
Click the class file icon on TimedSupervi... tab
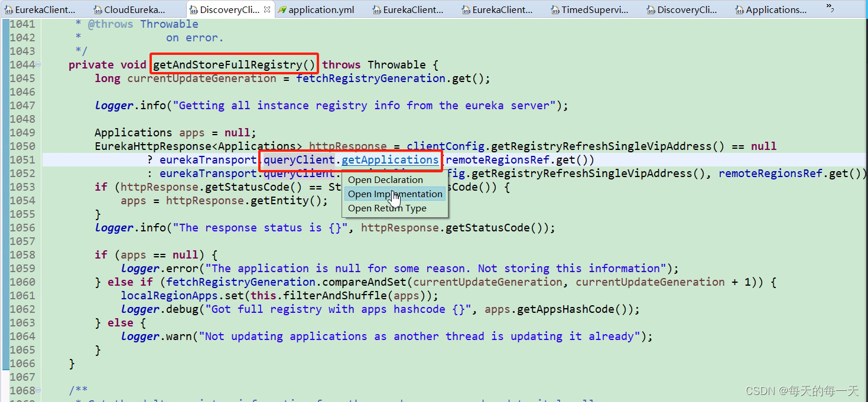point(555,9)
